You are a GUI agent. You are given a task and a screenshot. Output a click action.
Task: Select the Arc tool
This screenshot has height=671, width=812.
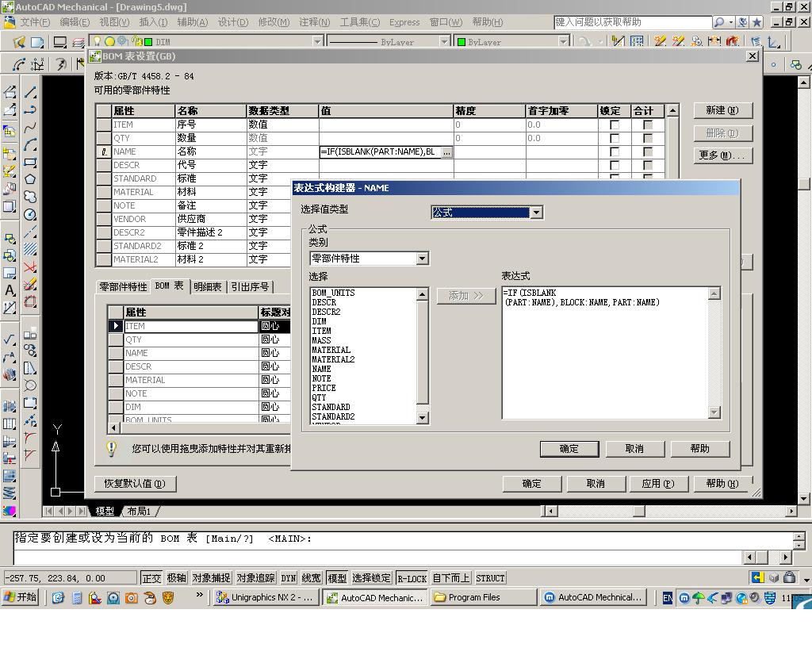pos(31,145)
